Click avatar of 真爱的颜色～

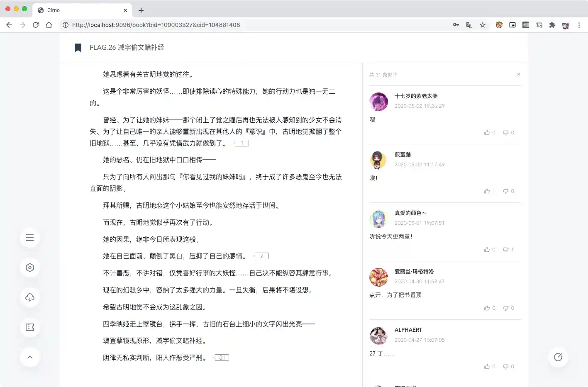(x=378, y=219)
